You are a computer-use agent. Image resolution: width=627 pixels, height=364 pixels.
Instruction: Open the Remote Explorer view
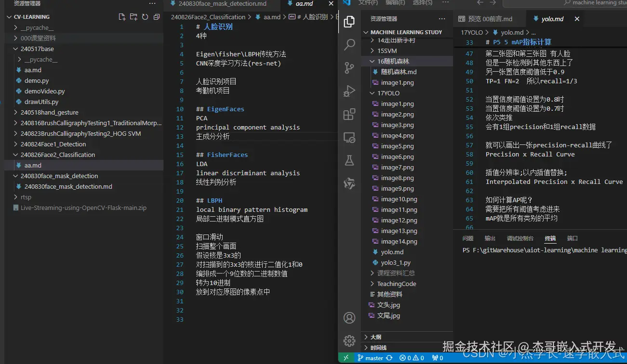click(x=349, y=137)
